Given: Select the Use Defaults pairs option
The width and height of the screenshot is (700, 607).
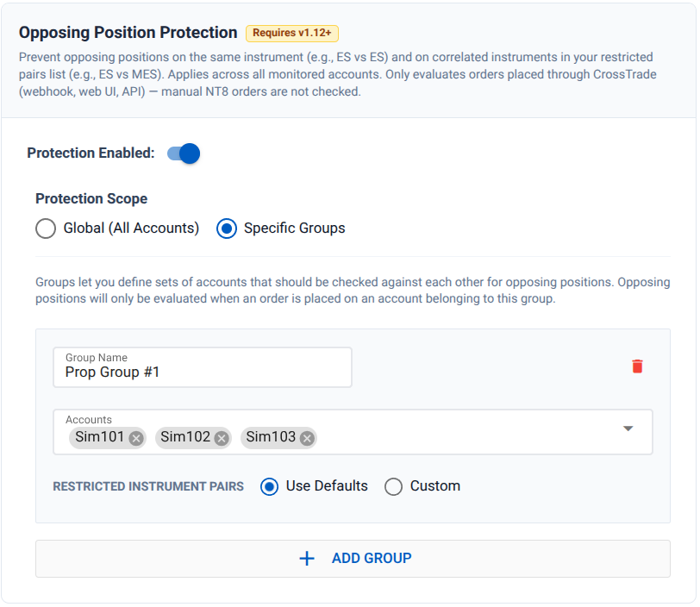Looking at the screenshot, I should pyautogui.click(x=271, y=486).
